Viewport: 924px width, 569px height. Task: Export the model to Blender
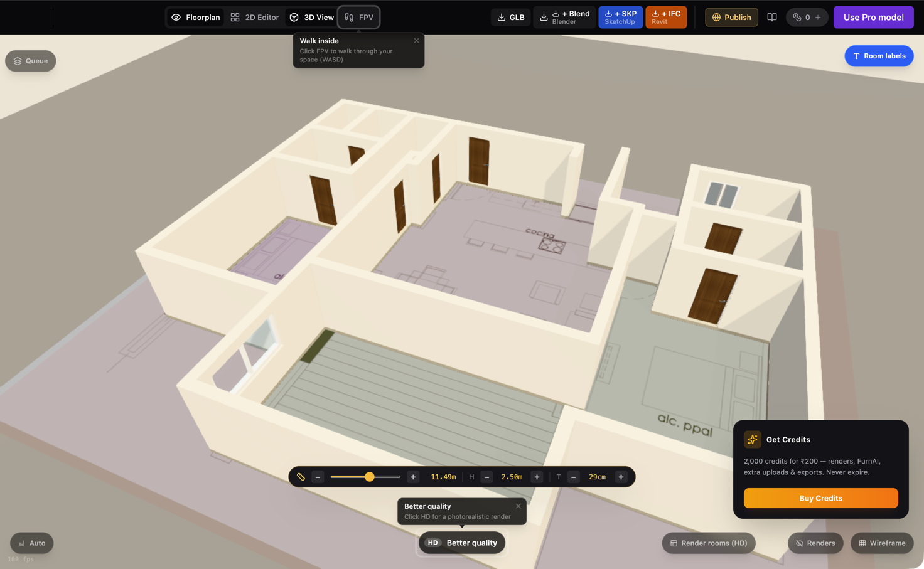click(564, 18)
